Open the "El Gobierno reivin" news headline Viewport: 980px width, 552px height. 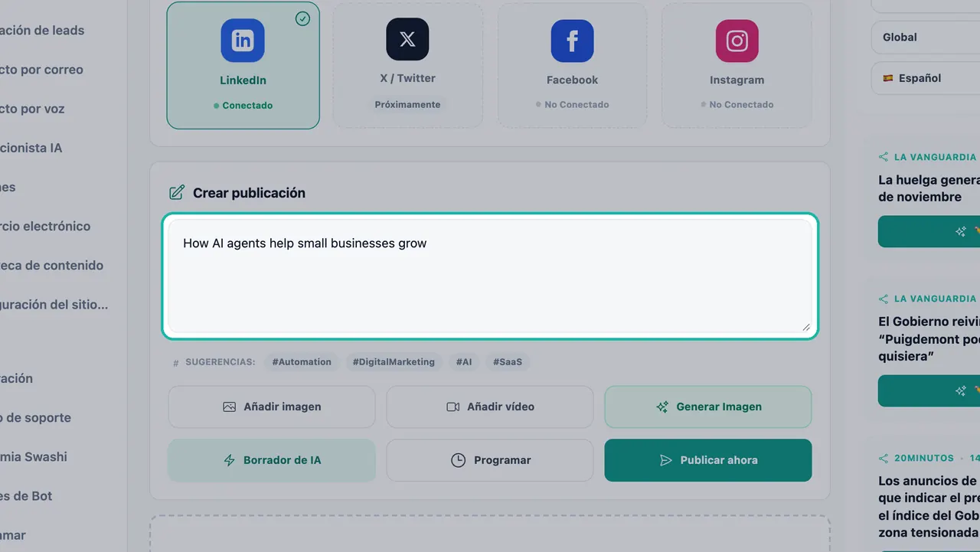pyautogui.click(x=929, y=339)
